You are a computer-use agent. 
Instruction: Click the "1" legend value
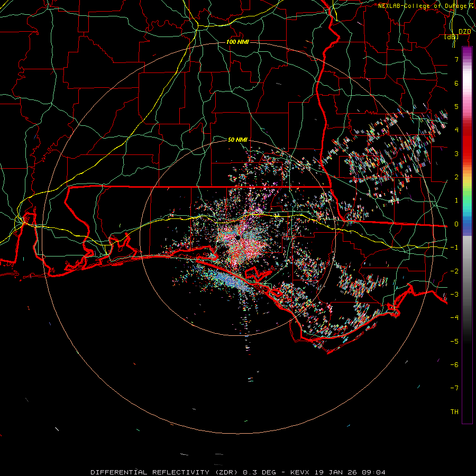pyautogui.click(x=456, y=200)
